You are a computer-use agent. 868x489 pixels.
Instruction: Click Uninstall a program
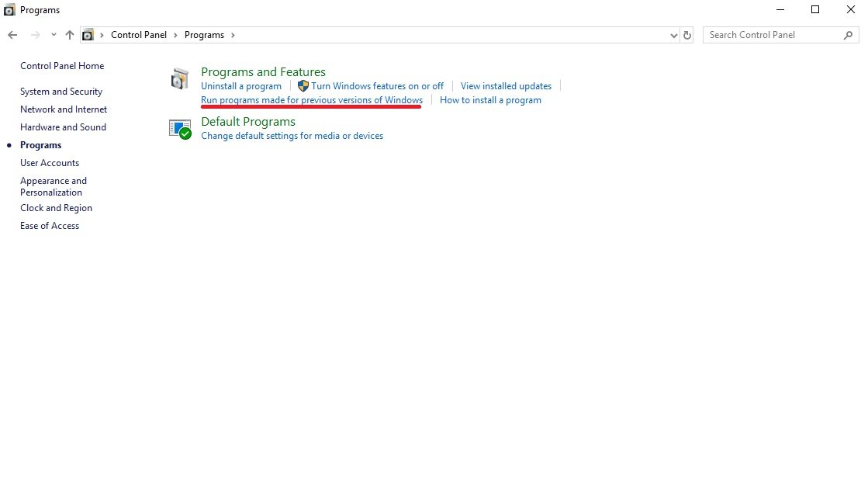click(x=241, y=86)
